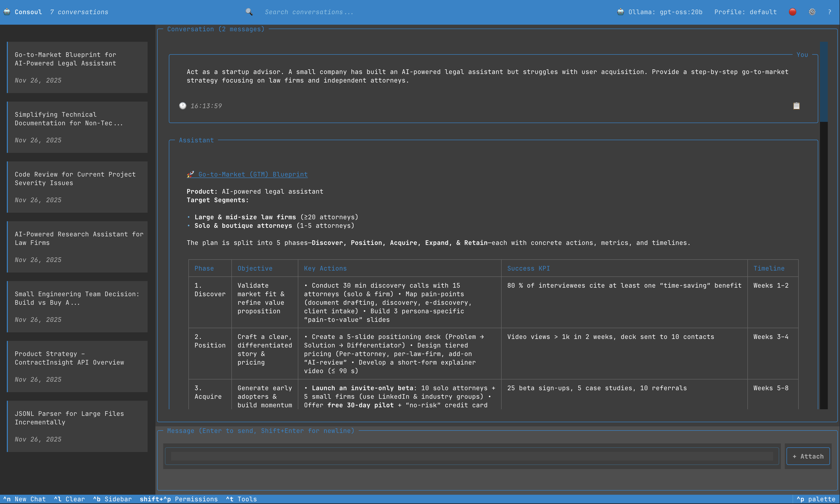
Task: Open the Go-to-Market (GTM) Blueprint link
Action: tap(252, 174)
